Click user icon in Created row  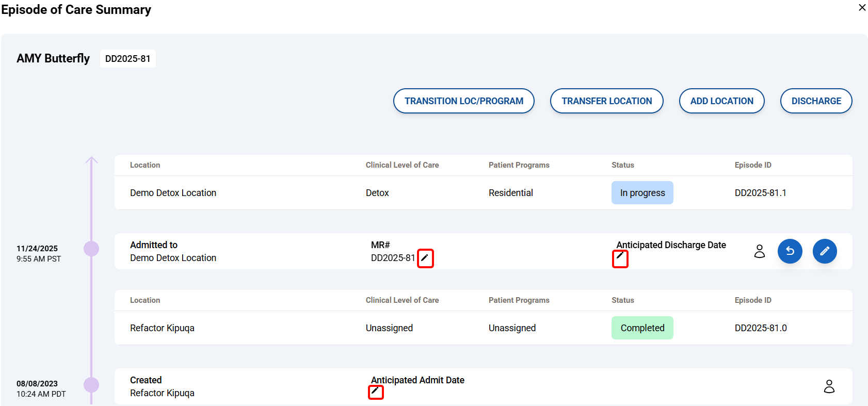tap(829, 386)
